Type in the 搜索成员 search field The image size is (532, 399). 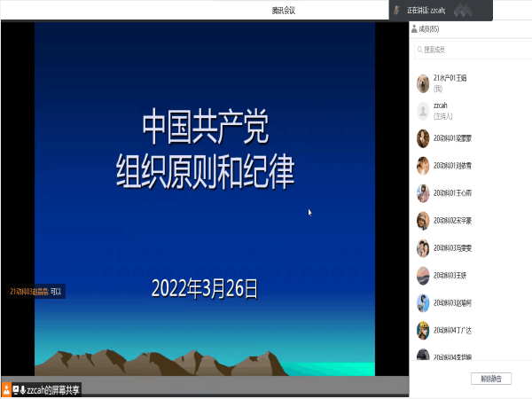click(461, 50)
